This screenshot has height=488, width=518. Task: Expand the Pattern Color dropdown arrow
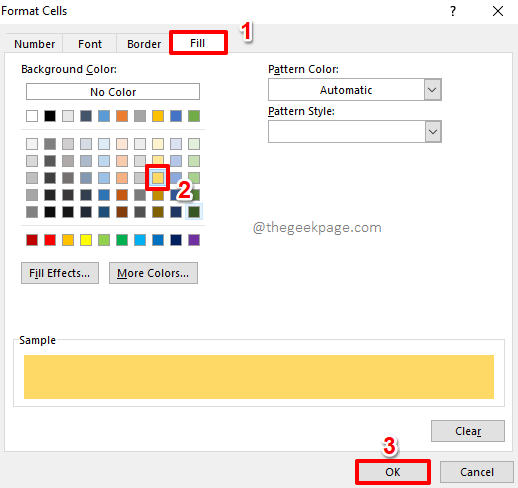tap(432, 90)
